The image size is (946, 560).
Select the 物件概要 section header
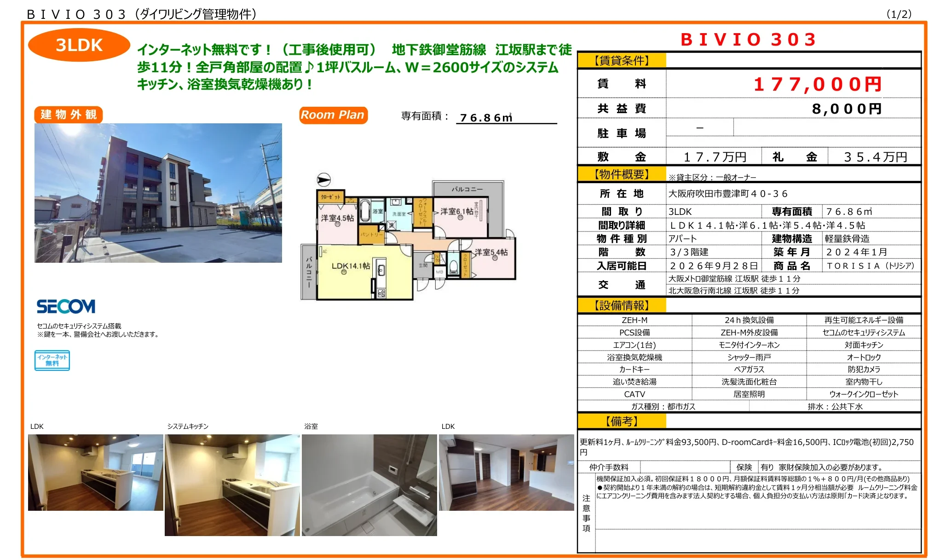(622, 174)
